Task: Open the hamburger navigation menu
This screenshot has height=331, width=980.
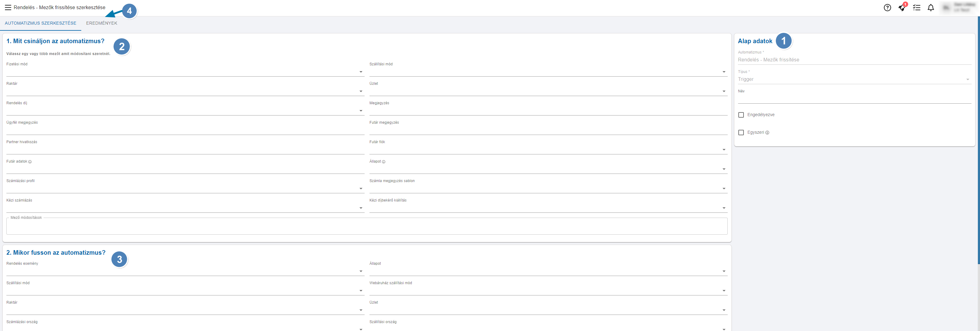Action: tap(8, 8)
